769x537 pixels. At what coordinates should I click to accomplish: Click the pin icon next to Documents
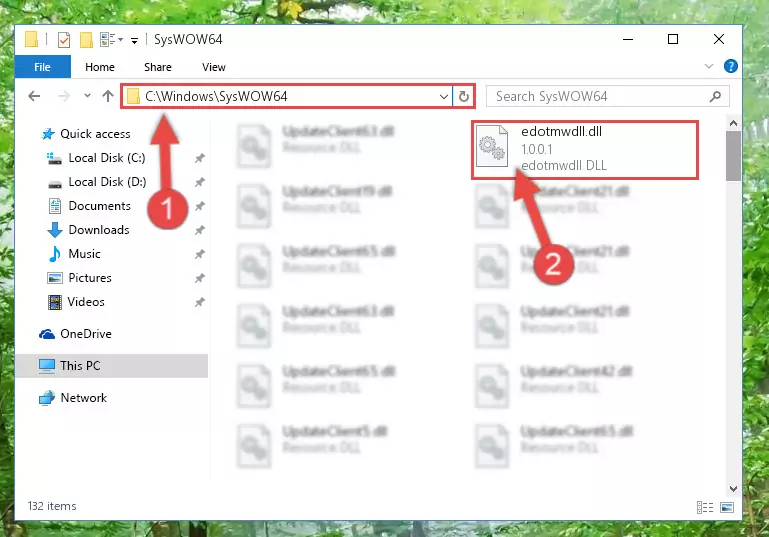[x=200, y=206]
